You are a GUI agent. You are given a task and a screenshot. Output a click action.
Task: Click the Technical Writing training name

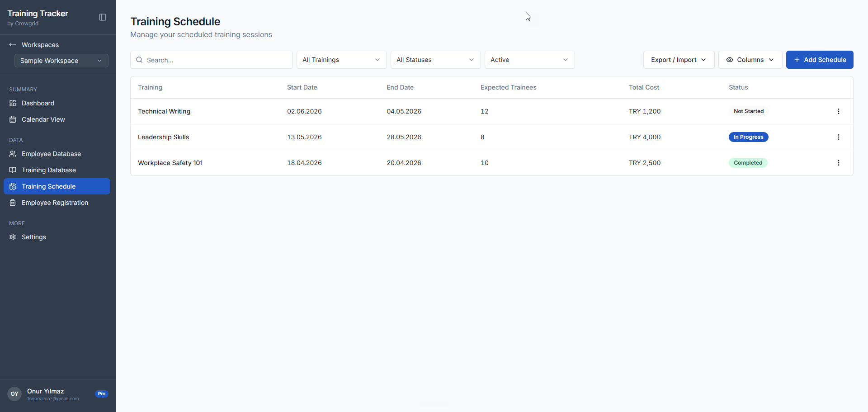click(x=164, y=111)
